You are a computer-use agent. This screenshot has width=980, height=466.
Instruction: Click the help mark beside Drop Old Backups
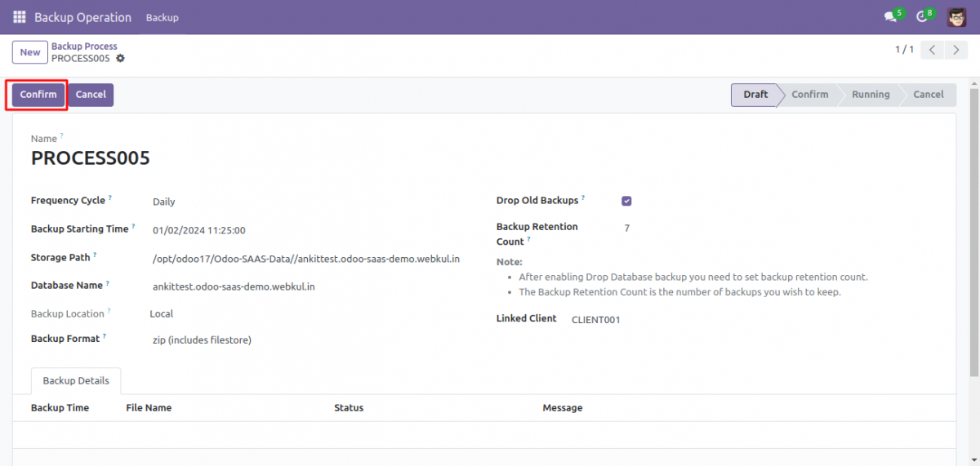coord(583,198)
